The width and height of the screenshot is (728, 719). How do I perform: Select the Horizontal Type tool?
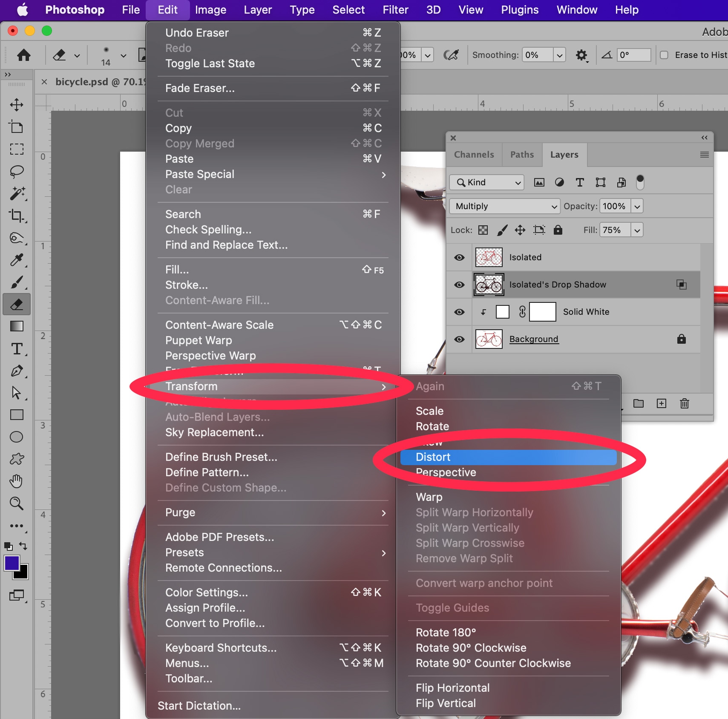click(x=17, y=349)
